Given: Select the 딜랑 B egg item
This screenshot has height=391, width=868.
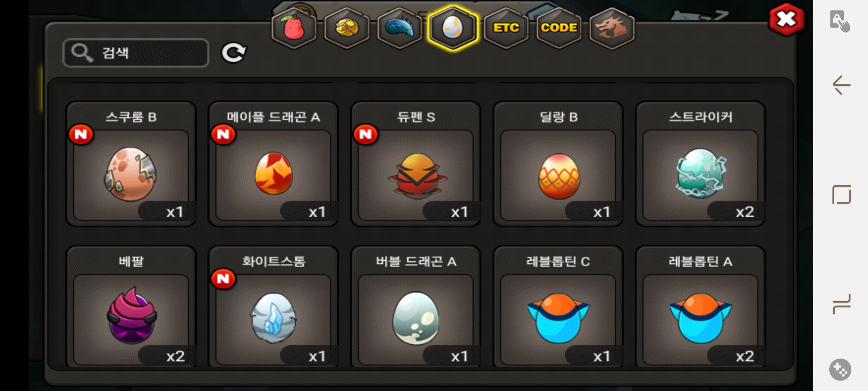Looking at the screenshot, I should point(558,164).
